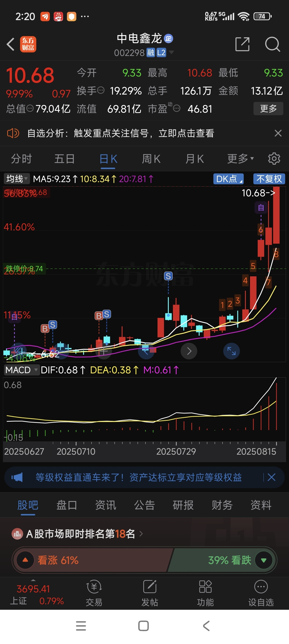Tap the 金额 13.12亿 turnover value

click(267, 91)
